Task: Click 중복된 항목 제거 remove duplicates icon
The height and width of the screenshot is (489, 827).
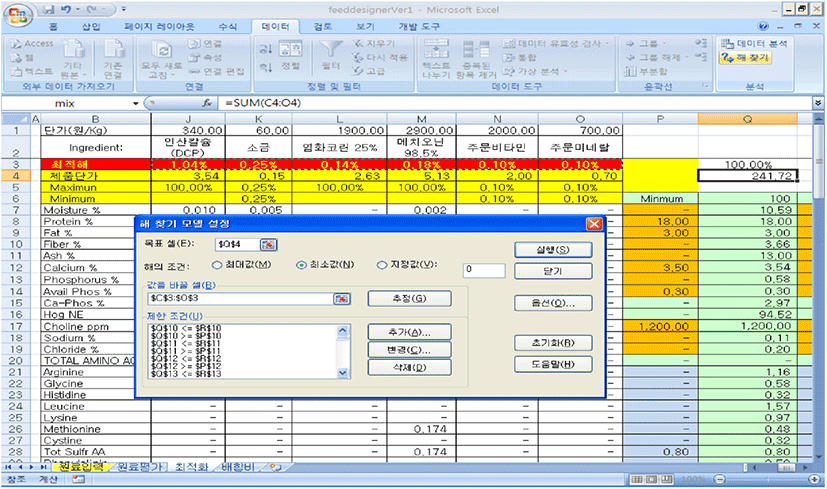Action: point(475,50)
